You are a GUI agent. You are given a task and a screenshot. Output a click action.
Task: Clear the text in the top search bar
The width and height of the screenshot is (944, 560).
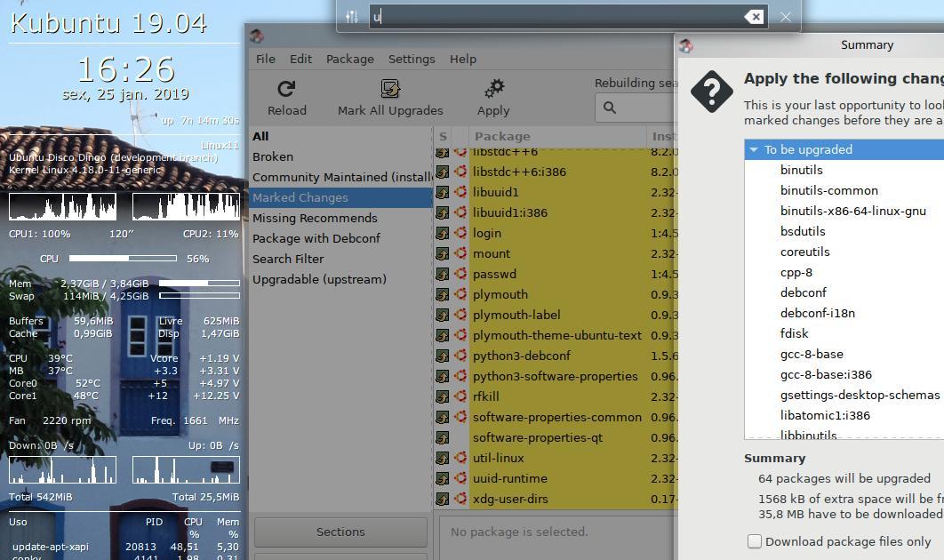click(x=754, y=17)
